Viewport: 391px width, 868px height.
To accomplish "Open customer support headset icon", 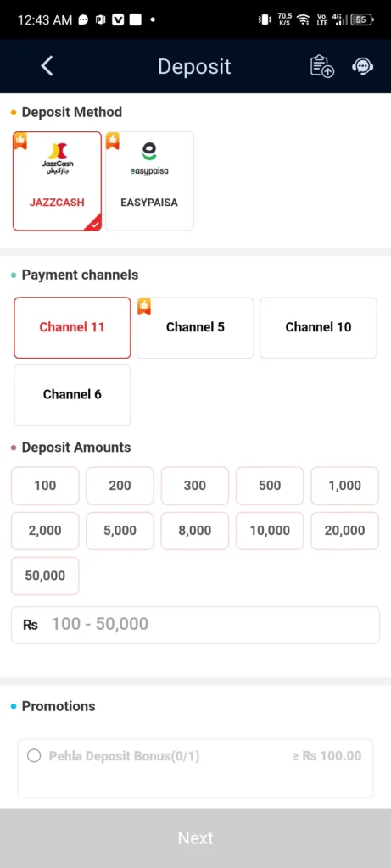I will tap(363, 66).
